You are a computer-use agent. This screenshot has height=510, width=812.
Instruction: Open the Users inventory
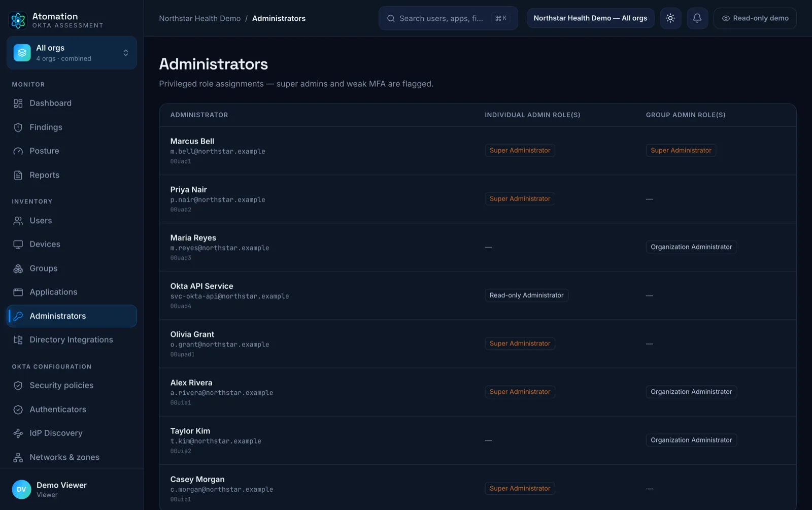click(72, 221)
